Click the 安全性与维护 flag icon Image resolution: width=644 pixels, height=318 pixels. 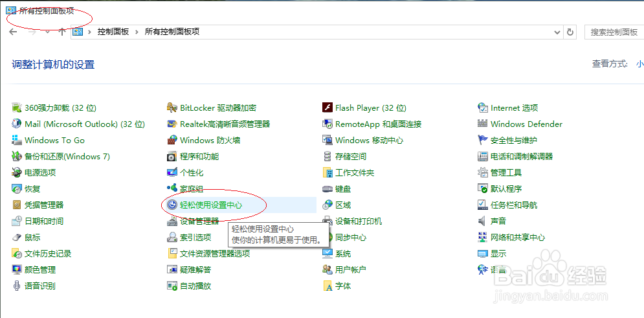pyautogui.click(x=483, y=141)
